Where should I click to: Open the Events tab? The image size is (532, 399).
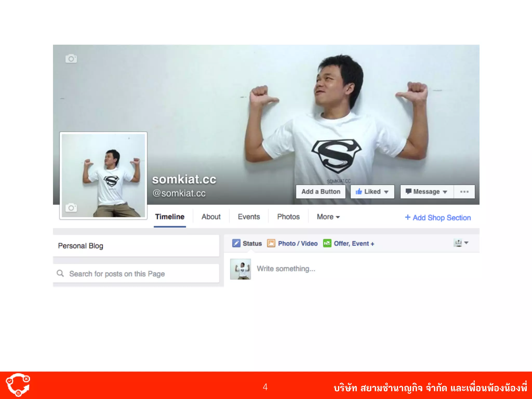click(249, 217)
